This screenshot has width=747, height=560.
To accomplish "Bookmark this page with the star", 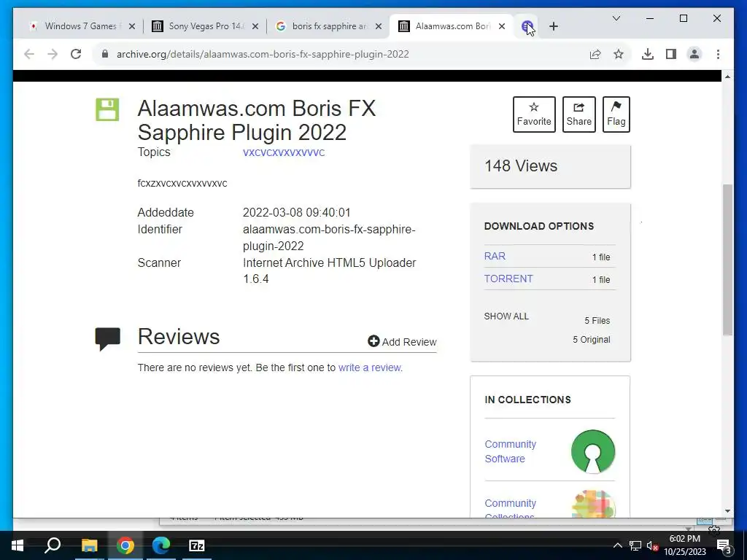I will coord(619,54).
